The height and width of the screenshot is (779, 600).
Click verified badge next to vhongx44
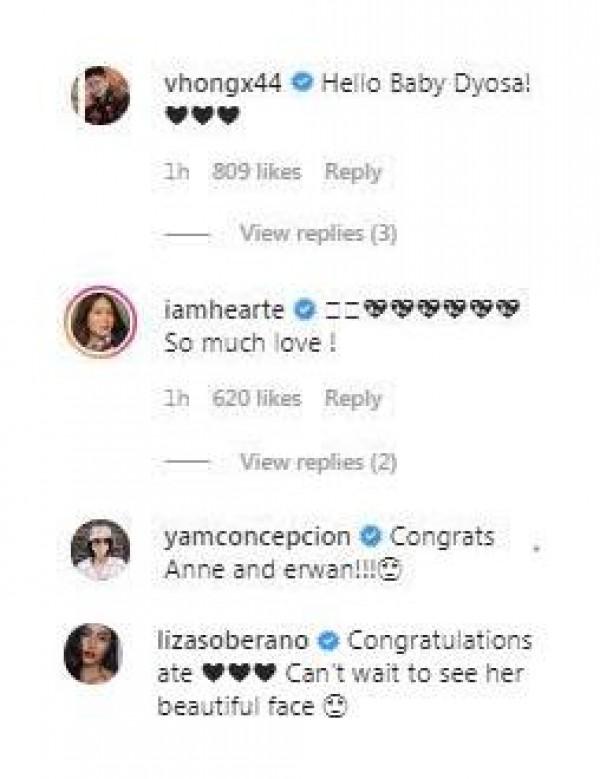(301, 84)
